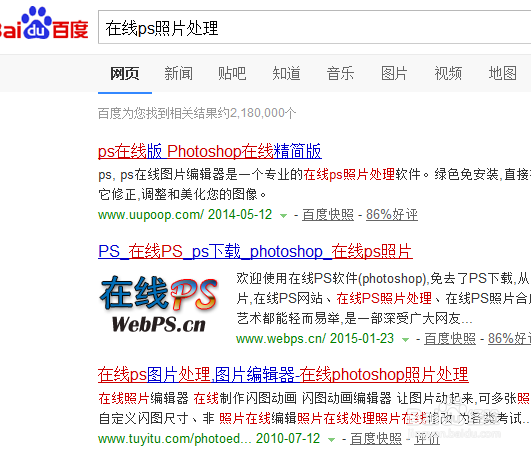Viewport: 531px width, 452px height.
Task: Open the 贴吧 tab
Action: (x=232, y=73)
